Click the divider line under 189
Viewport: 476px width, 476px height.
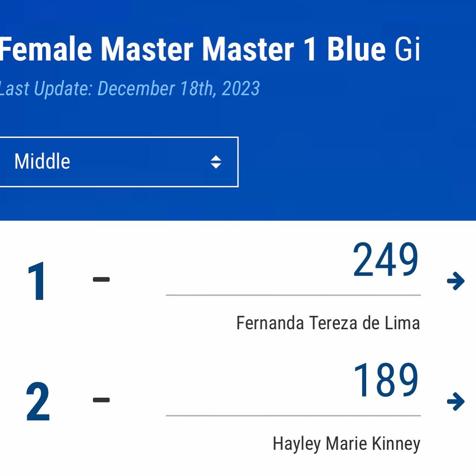(293, 415)
